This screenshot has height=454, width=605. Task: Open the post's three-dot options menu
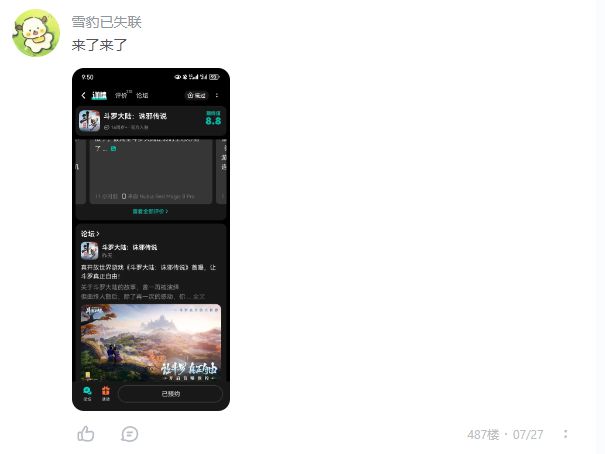click(565, 434)
